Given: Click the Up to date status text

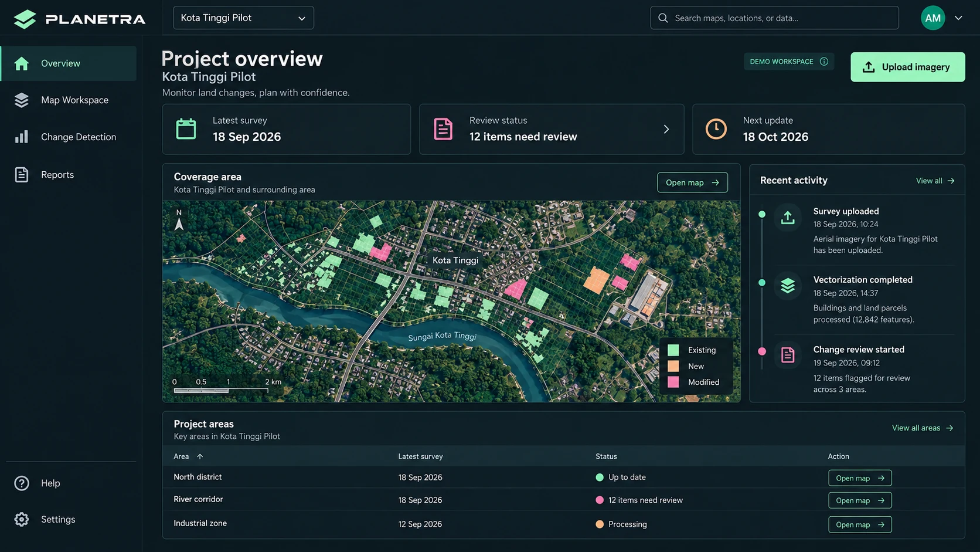Looking at the screenshot, I should coord(627,478).
